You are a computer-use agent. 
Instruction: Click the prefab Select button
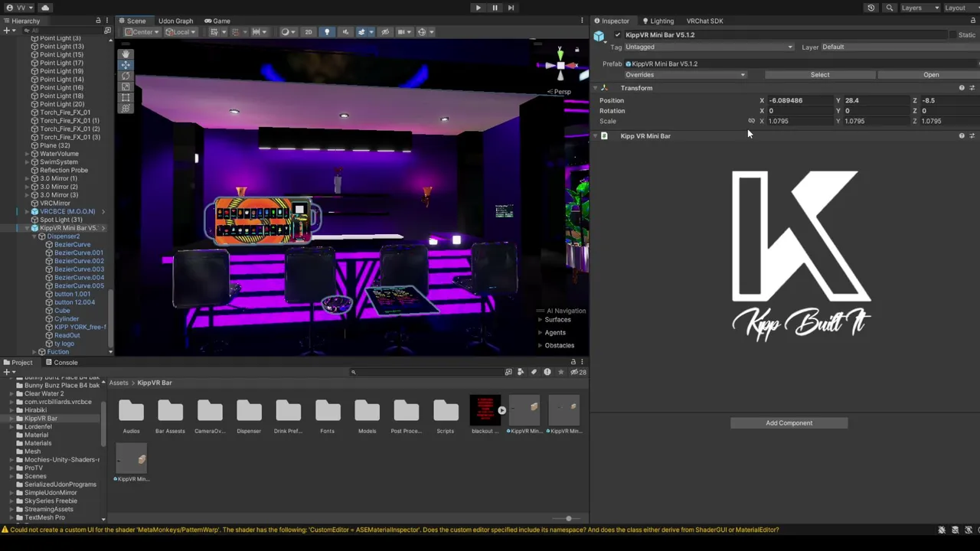click(820, 75)
